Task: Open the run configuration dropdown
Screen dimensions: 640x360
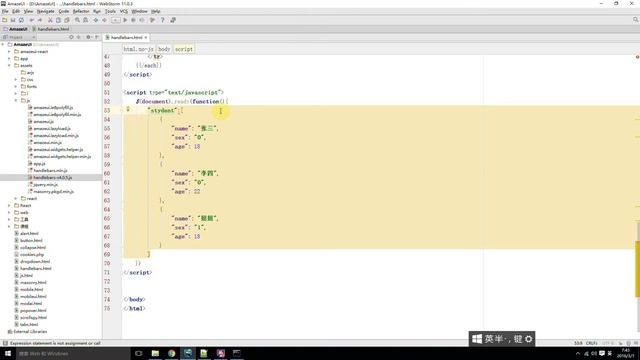Action: coord(116,20)
